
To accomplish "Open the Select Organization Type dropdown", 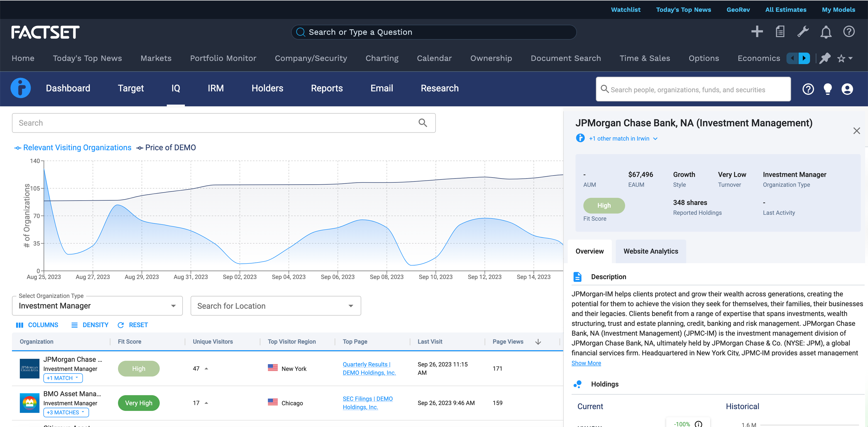I will pyautogui.click(x=97, y=305).
